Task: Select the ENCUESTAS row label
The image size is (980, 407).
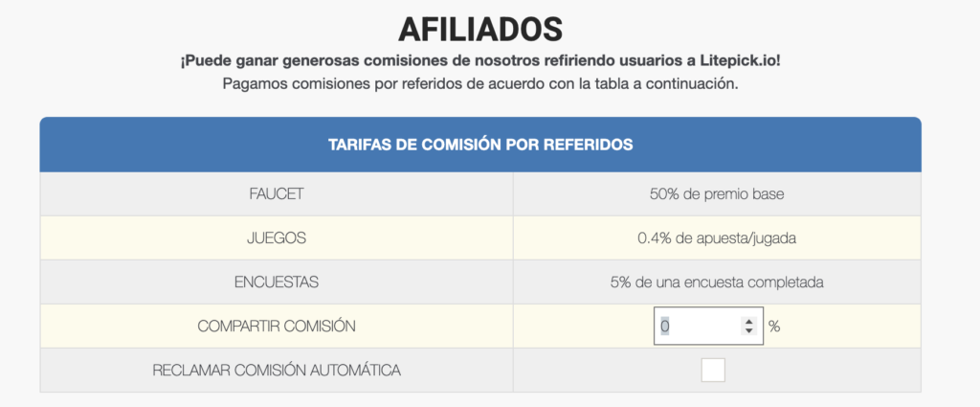Action: (x=277, y=282)
